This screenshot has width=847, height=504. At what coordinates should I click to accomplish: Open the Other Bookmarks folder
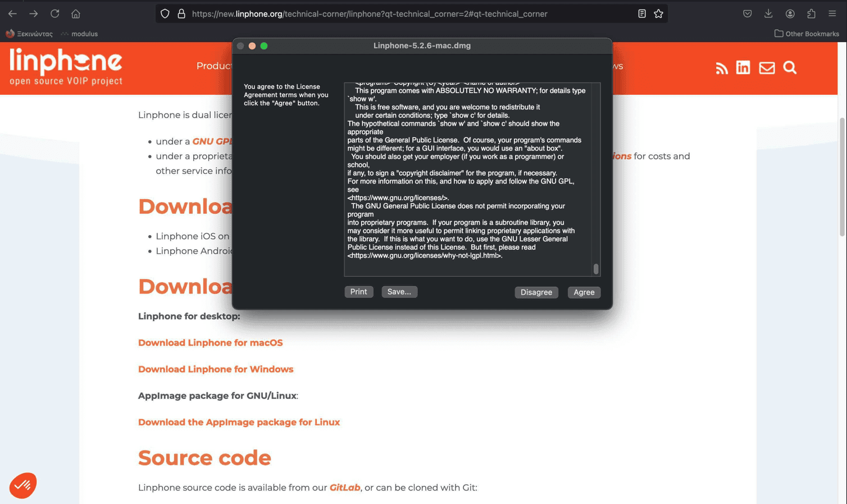pos(807,34)
